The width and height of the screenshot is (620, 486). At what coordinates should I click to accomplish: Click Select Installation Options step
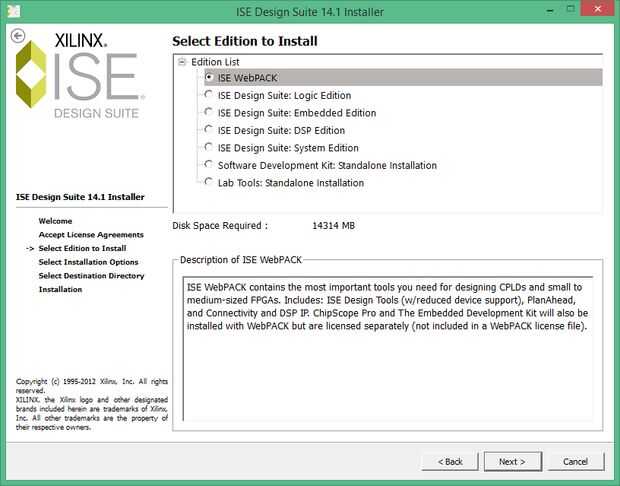coord(89,262)
